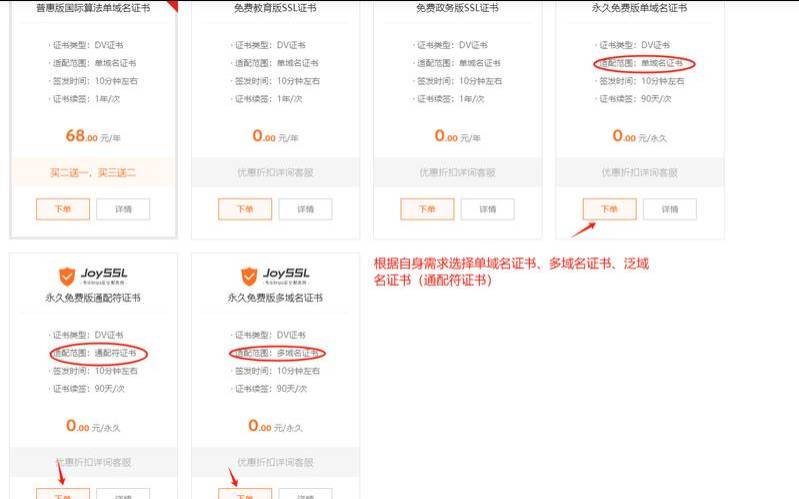Select the 普惠版国际算法单域名证书 title
The width and height of the screenshot is (799, 499).
(93, 8)
